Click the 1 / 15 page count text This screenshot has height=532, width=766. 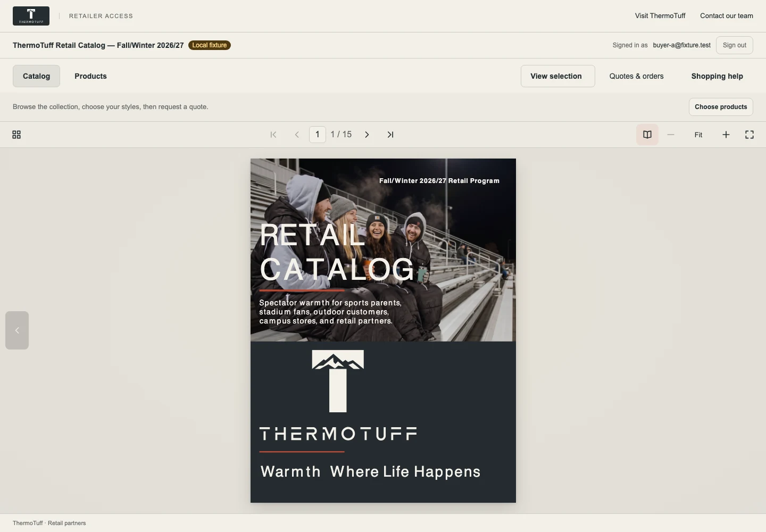pyautogui.click(x=341, y=135)
